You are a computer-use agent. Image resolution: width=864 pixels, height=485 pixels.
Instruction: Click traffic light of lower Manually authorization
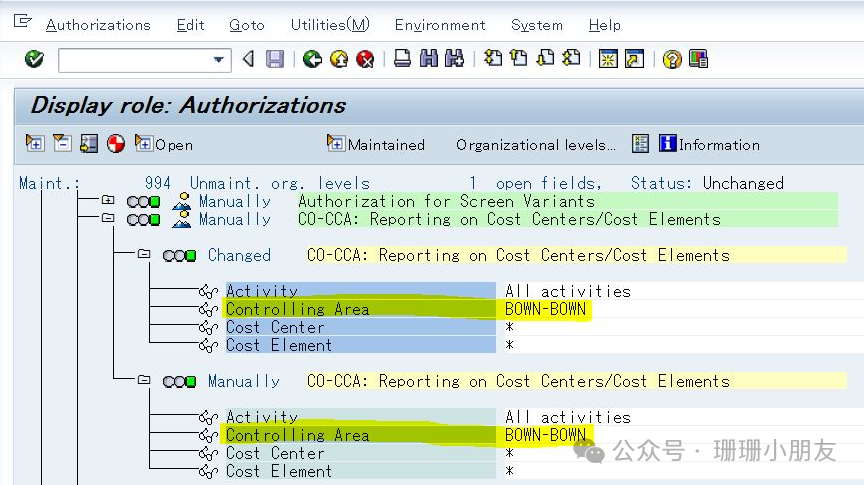pyautogui.click(x=180, y=382)
